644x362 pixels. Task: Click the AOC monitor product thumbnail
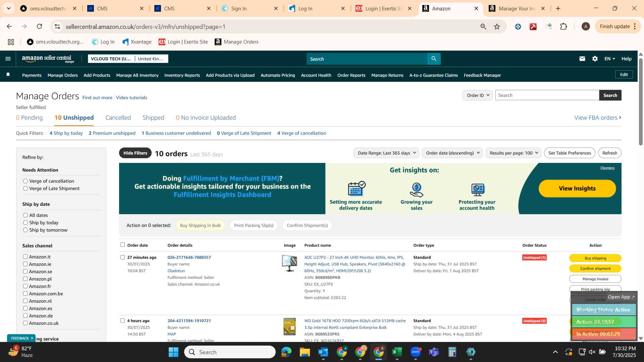click(x=289, y=263)
